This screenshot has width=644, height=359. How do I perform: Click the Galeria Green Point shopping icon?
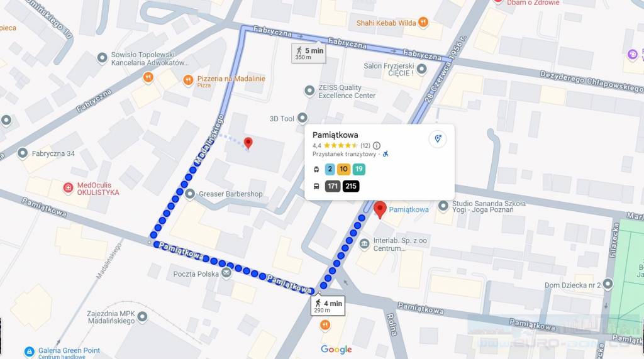click(x=29, y=351)
